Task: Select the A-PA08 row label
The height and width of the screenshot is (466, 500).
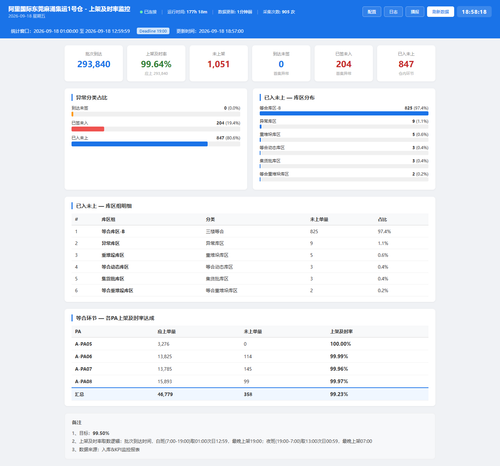Action: [x=83, y=381]
